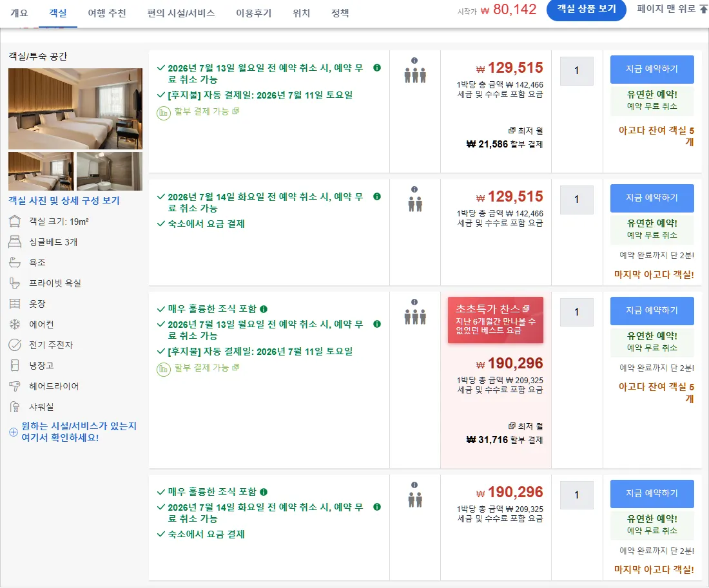Click the info icon above fourth offer's guest icon
Viewport: 709px width, 588px height.
coord(414,485)
